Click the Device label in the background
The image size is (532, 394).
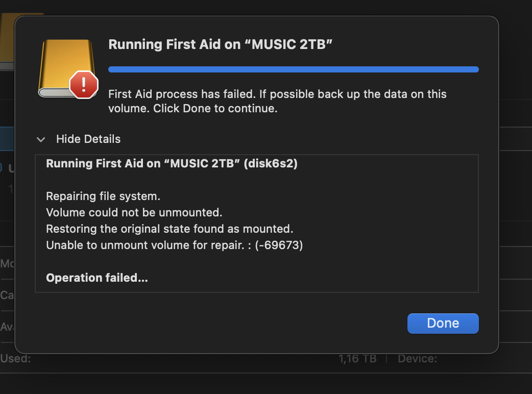(417, 359)
